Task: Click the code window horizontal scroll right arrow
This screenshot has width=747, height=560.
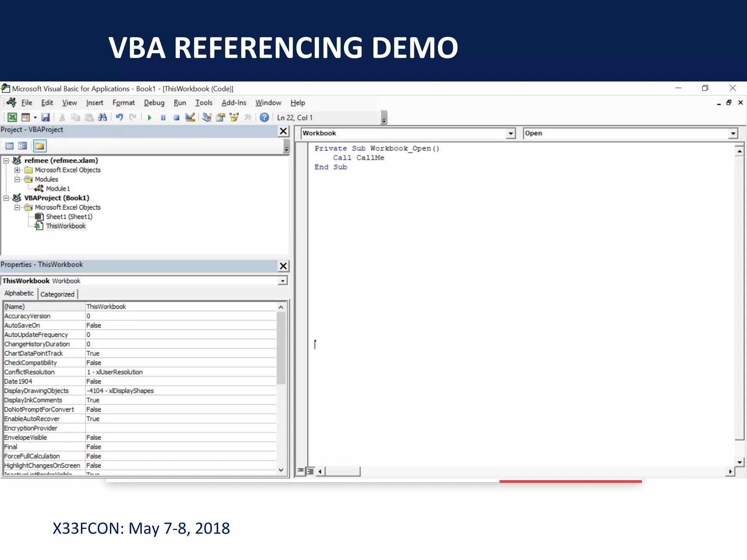Action: [730, 471]
